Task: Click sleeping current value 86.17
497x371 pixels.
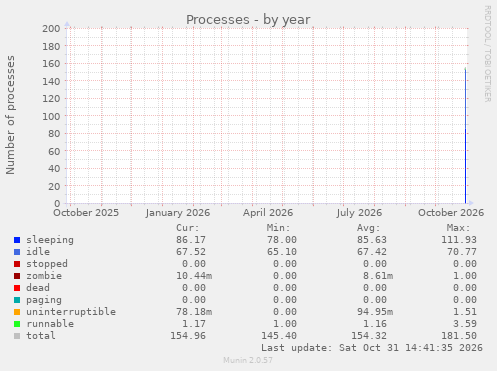Action: point(191,240)
